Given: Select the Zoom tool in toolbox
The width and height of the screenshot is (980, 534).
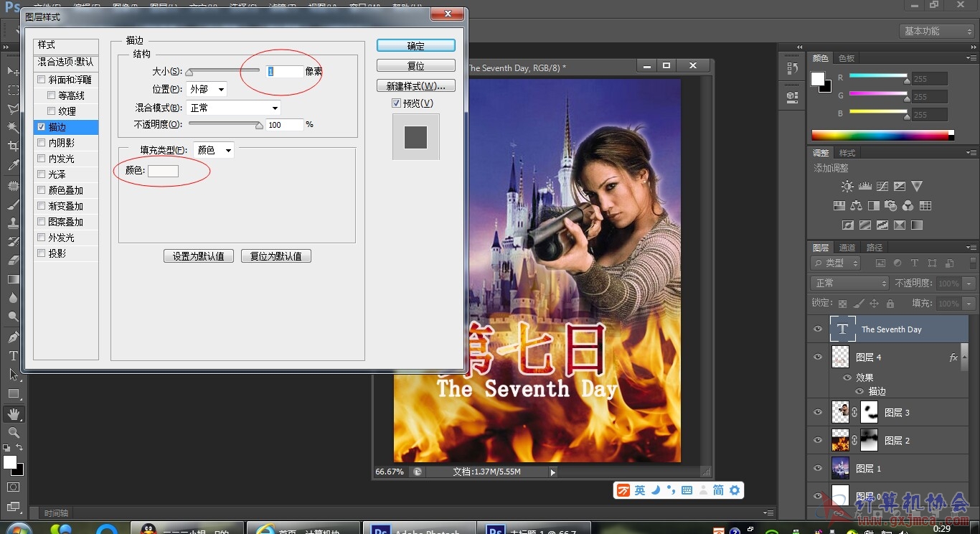Looking at the screenshot, I should (x=13, y=433).
